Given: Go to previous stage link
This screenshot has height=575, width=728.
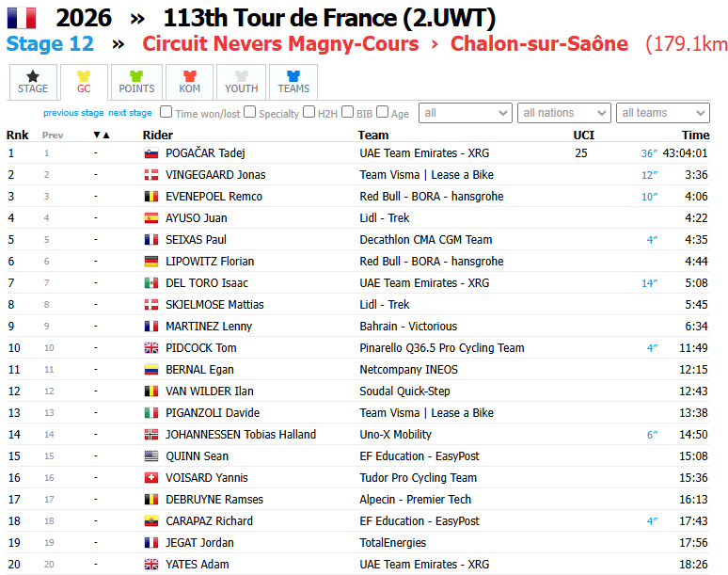Looking at the screenshot, I should 73,113.
